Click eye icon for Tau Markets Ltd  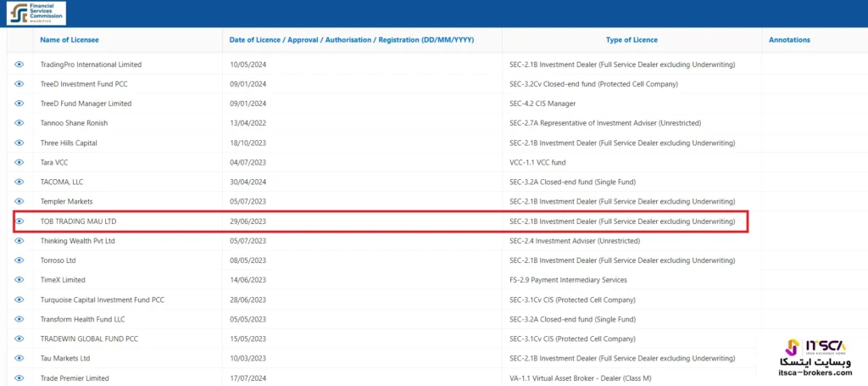click(x=19, y=358)
